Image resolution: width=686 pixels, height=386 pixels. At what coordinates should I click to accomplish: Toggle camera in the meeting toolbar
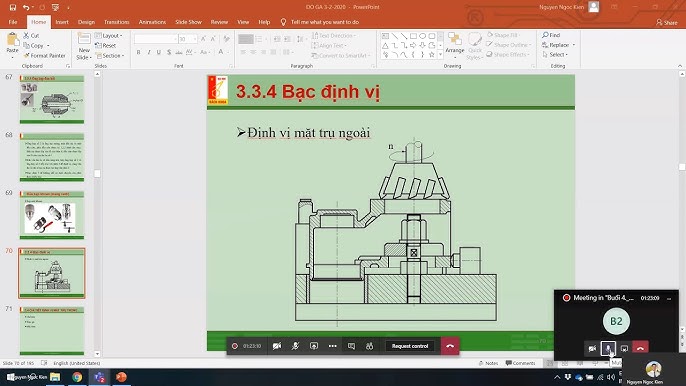click(x=276, y=346)
